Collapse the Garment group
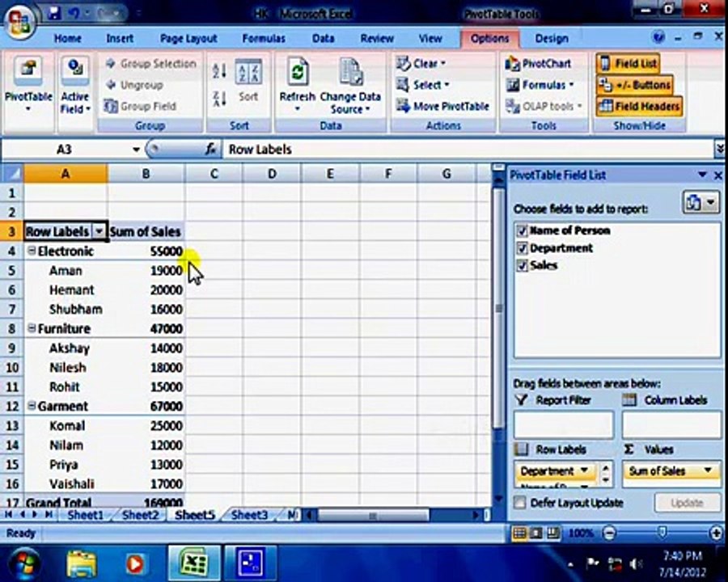The height and width of the screenshot is (582, 728). [32, 406]
